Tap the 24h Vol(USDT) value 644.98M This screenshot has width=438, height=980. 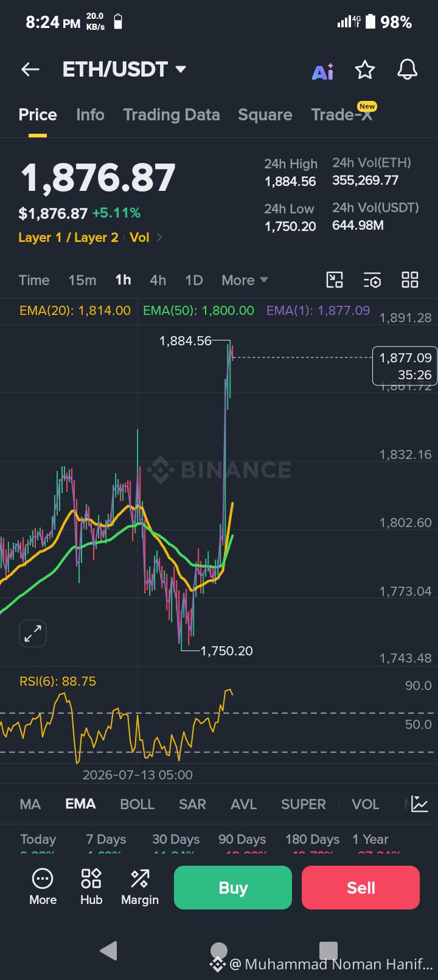(x=358, y=226)
